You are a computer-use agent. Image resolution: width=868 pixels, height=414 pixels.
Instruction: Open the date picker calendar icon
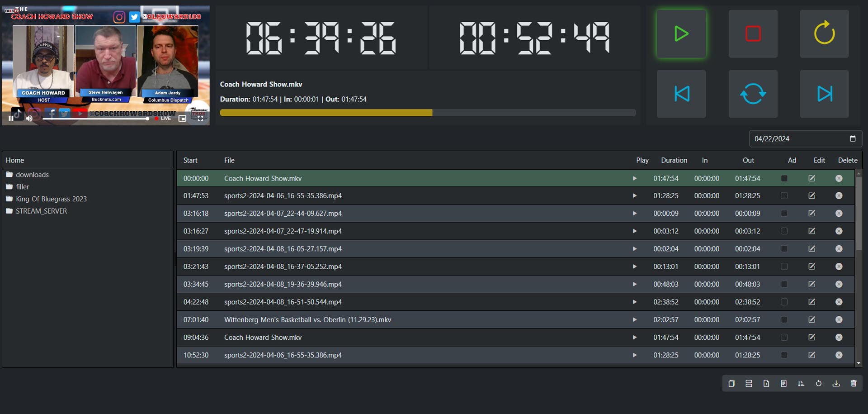point(853,139)
